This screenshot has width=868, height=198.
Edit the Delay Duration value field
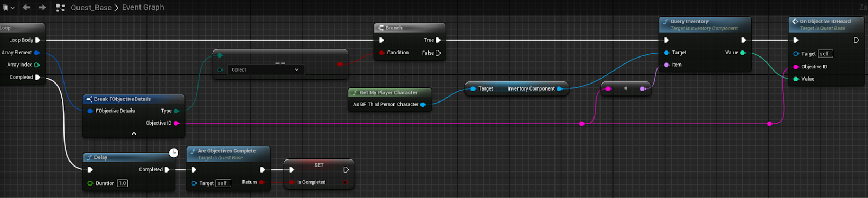(x=123, y=183)
